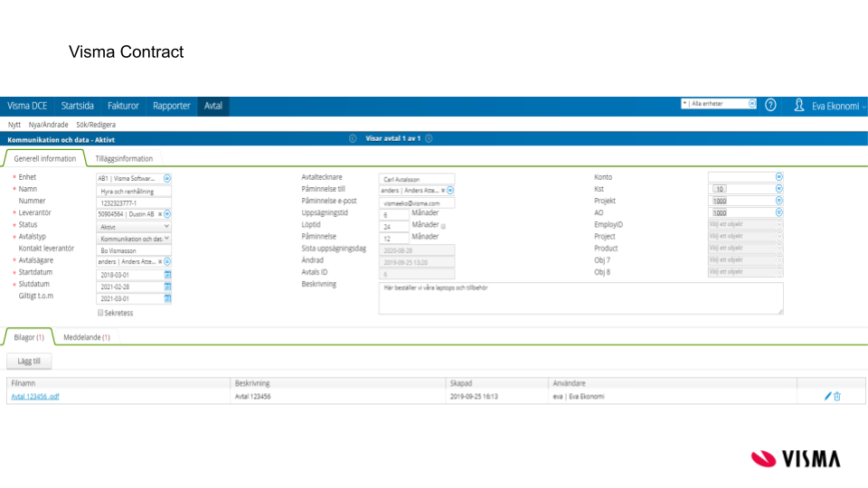This screenshot has width=868, height=488.
Task: Click the Lägg till button
Action: pyautogui.click(x=29, y=361)
